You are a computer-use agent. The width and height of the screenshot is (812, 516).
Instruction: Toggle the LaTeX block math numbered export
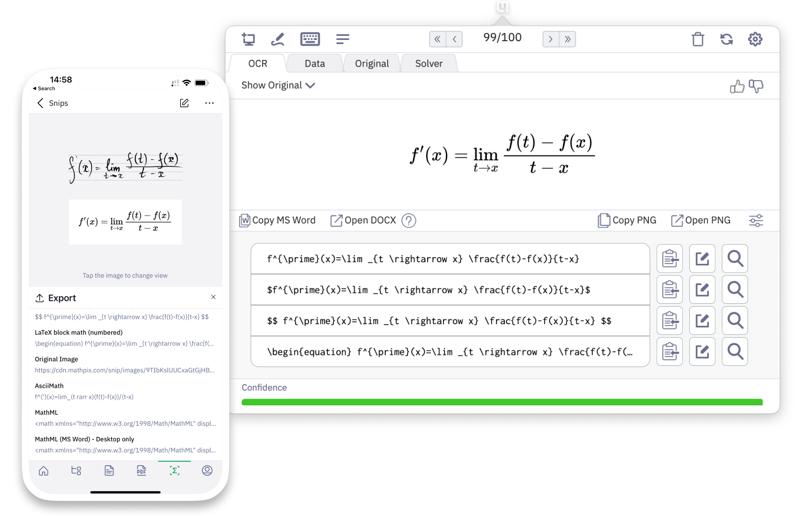coord(79,332)
